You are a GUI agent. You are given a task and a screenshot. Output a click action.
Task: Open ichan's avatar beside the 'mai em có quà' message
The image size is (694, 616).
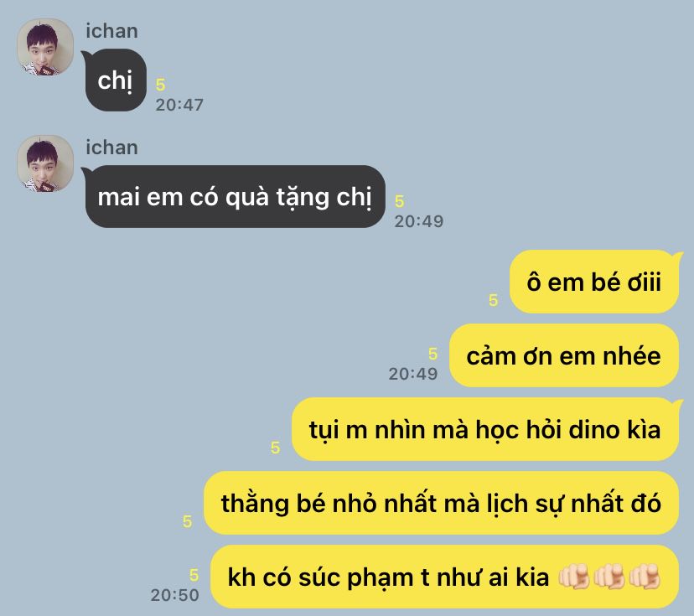coord(45,163)
